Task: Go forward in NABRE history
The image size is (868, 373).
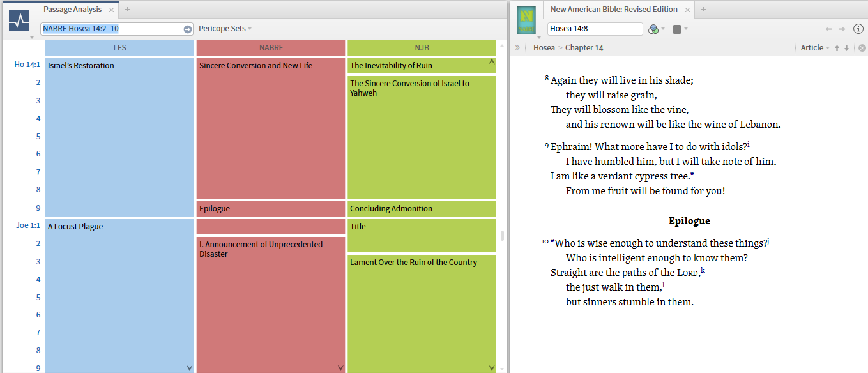Action: pos(842,29)
